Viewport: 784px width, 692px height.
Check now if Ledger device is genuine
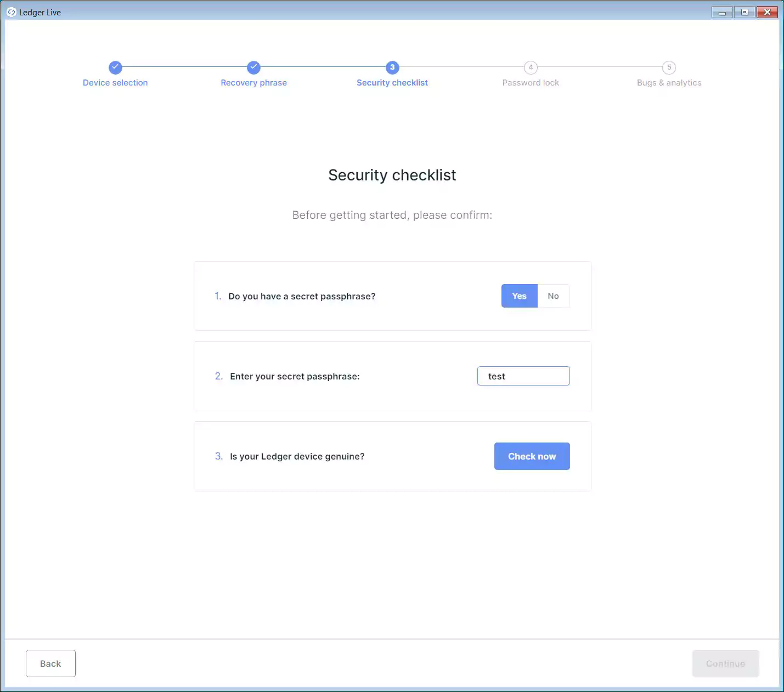[x=532, y=456]
